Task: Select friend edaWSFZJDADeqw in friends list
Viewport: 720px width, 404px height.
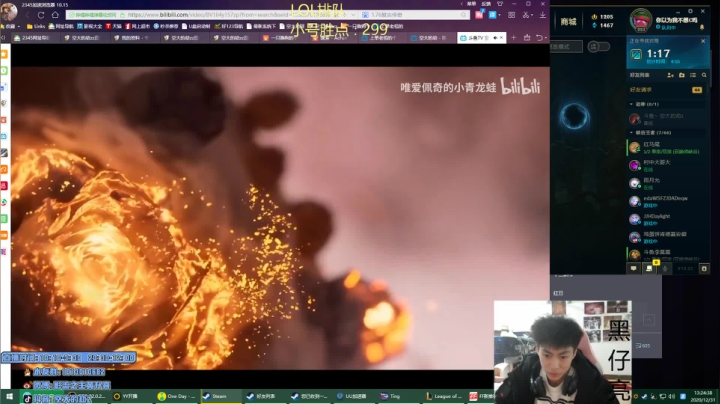Action: tap(667, 201)
